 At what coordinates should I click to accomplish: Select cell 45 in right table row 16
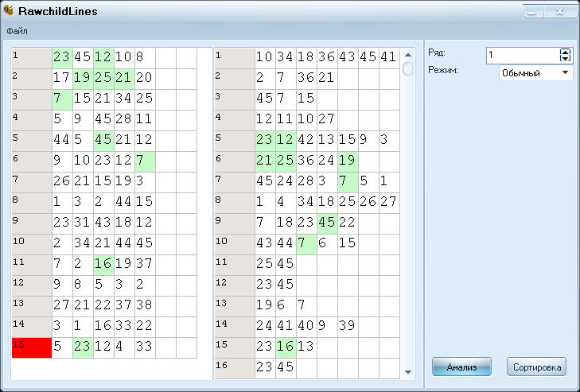(x=286, y=369)
